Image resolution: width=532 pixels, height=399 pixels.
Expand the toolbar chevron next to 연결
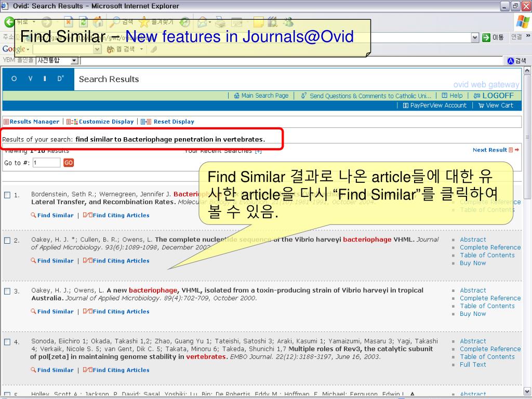pos(528,36)
